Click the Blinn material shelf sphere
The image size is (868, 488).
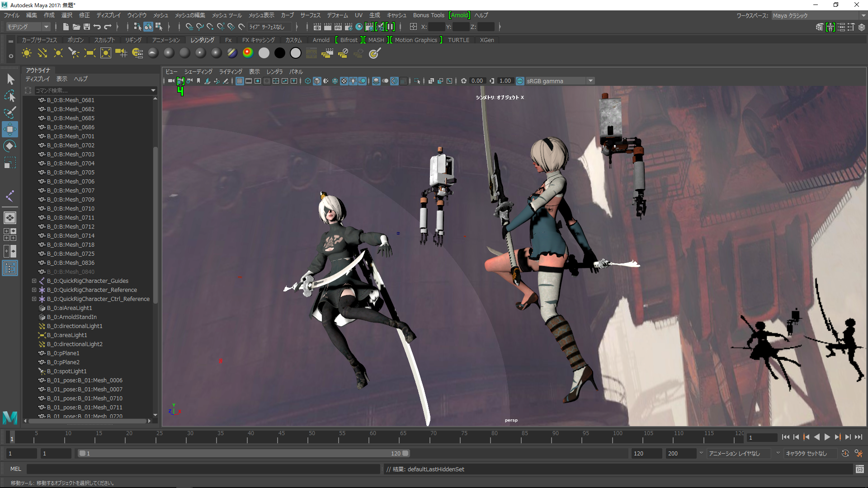pyautogui.click(x=169, y=53)
